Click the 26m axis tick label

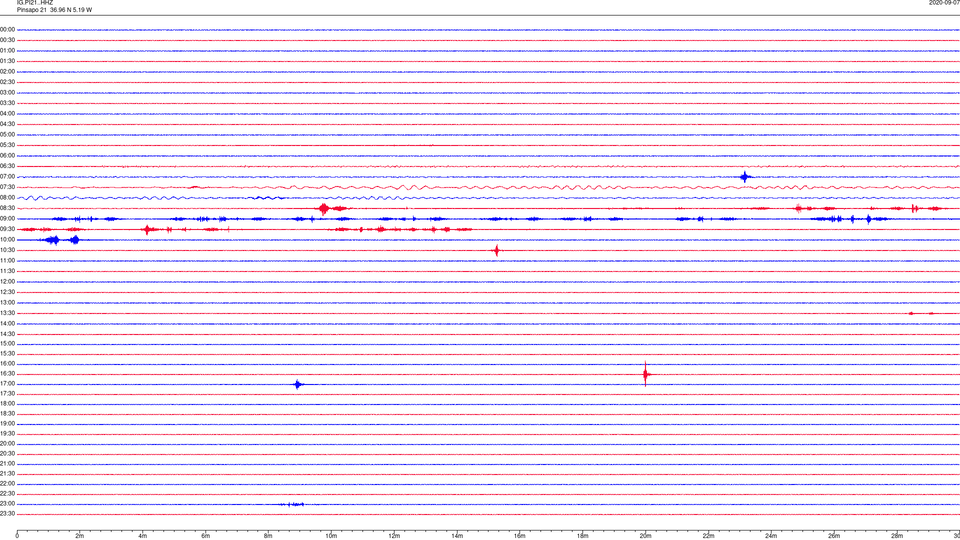pyautogui.click(x=834, y=536)
